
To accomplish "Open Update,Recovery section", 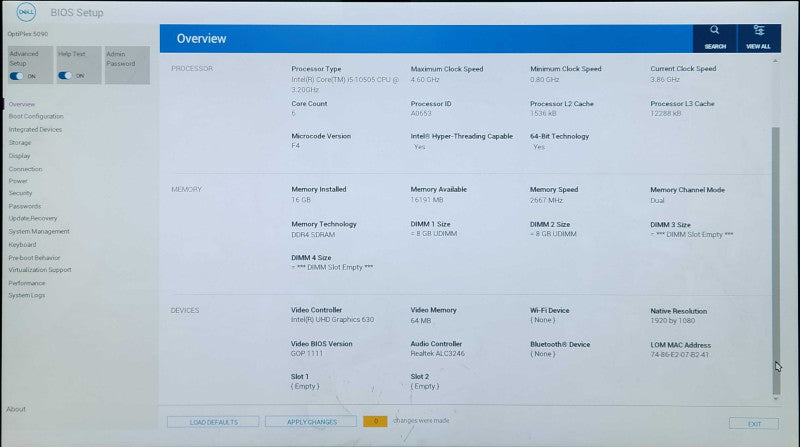I will coord(33,218).
